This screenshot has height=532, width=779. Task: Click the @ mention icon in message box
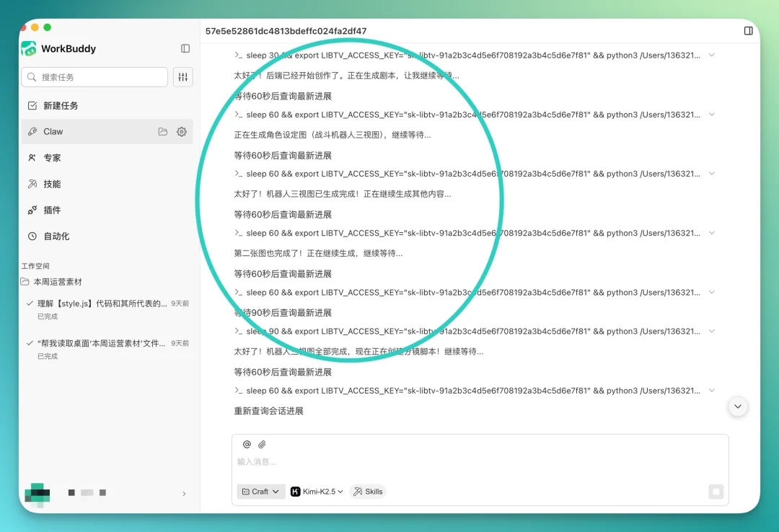click(247, 444)
